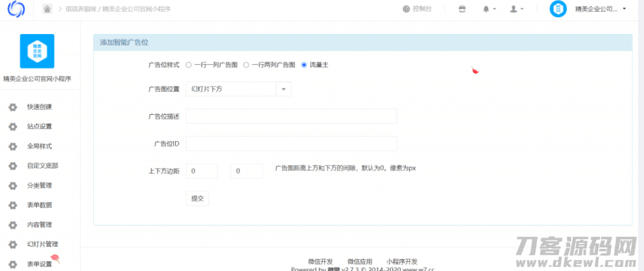Viewport: 644px width, 271px height.
Task: Click the 广告位ID input field
Action: [291, 144]
